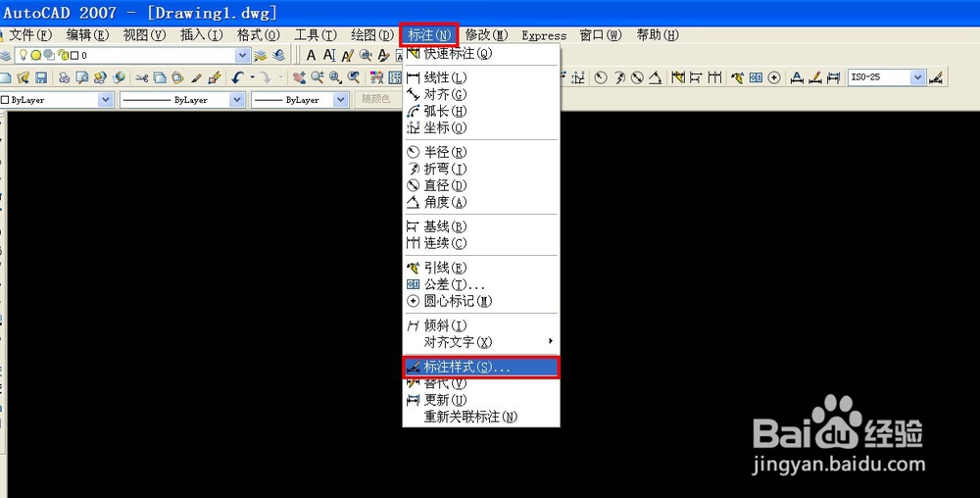This screenshot has height=498, width=980.
Task: Click the Dimension Text Edit toolbar icon
Action: point(815,77)
